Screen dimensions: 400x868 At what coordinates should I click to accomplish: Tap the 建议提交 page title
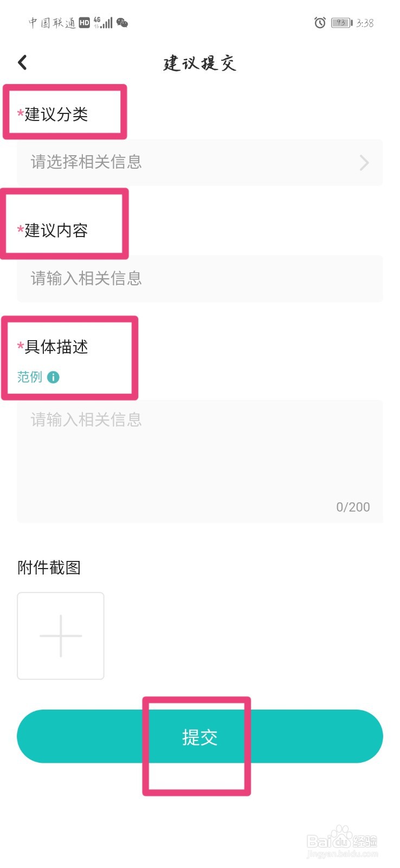click(x=200, y=63)
